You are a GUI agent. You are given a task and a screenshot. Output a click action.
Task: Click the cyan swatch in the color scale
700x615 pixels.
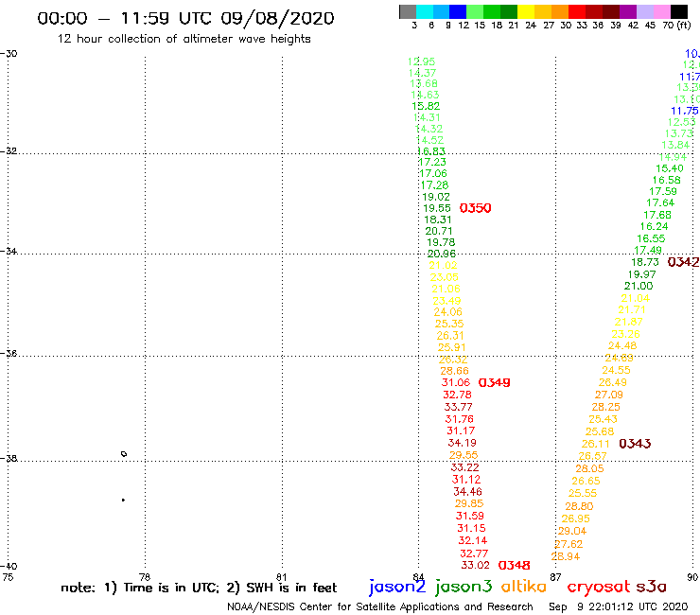tap(425, 11)
